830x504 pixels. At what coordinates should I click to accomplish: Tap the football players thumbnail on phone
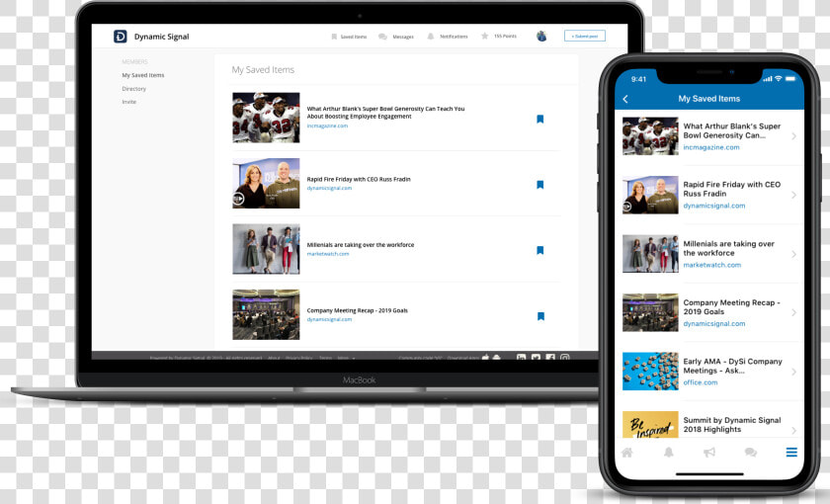[650, 136]
